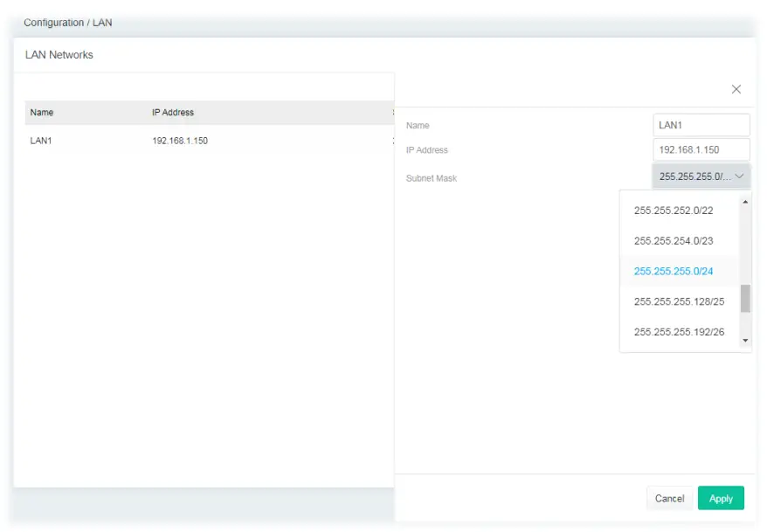Click the LAN1 name cell in table
This screenshot has width=767, height=532.
[41, 141]
